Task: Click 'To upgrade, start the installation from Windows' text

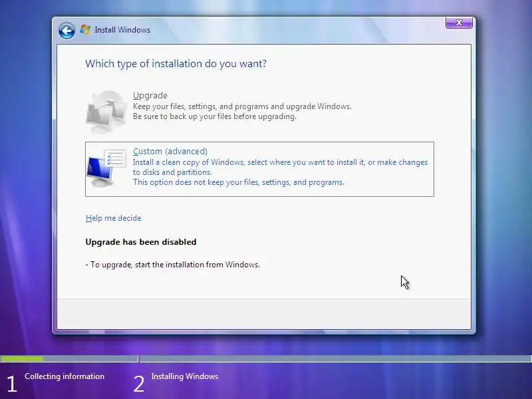Action: [173, 265]
